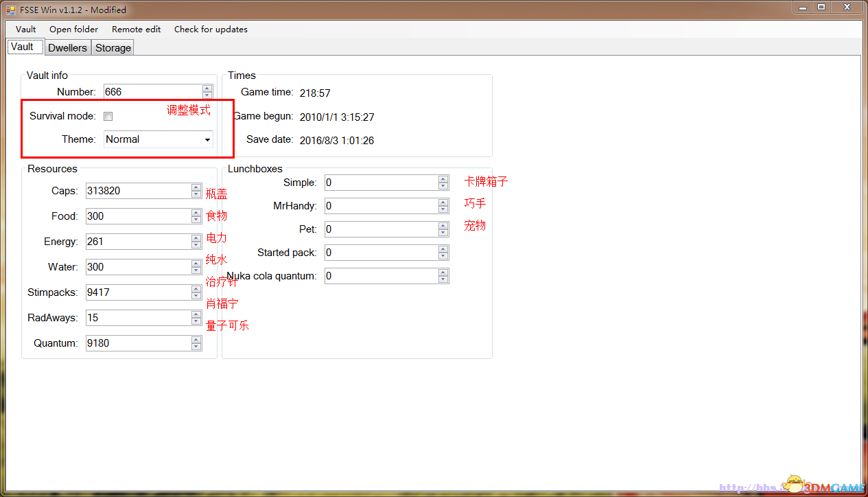
Task: Click the MrHandy lunchbox field
Action: coord(381,206)
